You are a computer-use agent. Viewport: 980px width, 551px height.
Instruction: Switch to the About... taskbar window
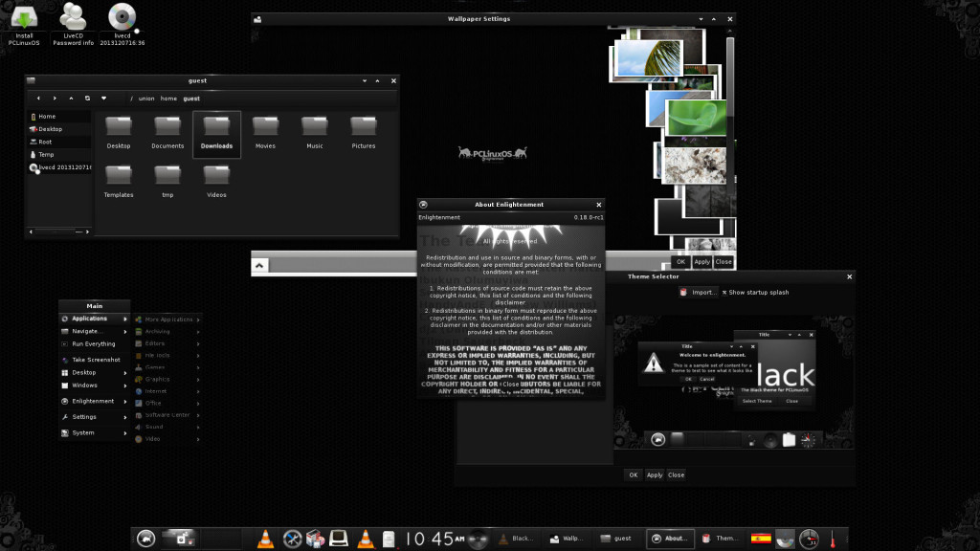pos(670,539)
